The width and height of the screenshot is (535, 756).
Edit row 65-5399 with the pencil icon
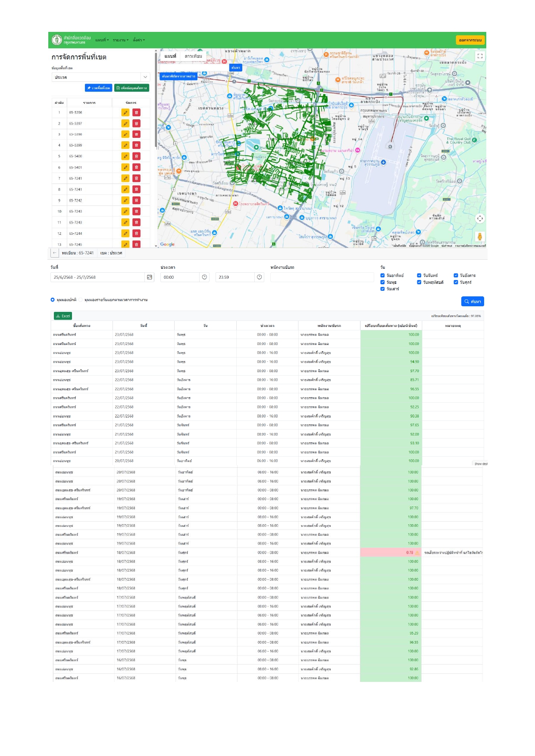pos(125,145)
